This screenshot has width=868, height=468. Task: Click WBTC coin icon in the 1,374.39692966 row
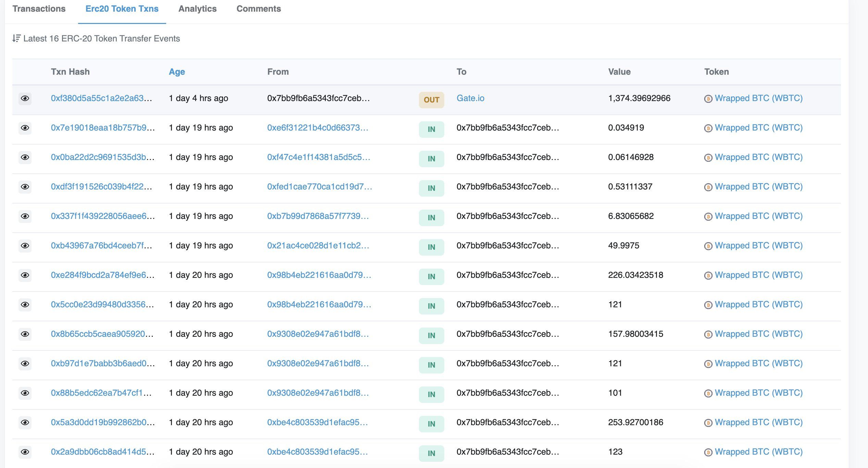tap(708, 99)
